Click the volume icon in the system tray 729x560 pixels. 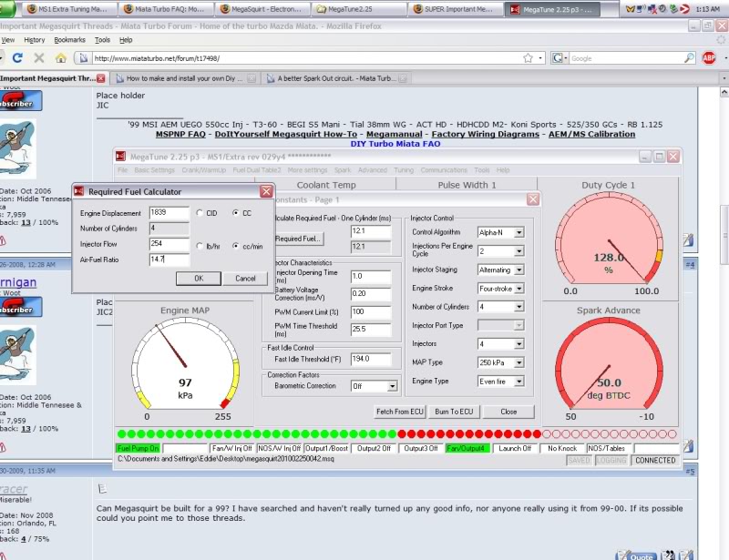(x=639, y=9)
